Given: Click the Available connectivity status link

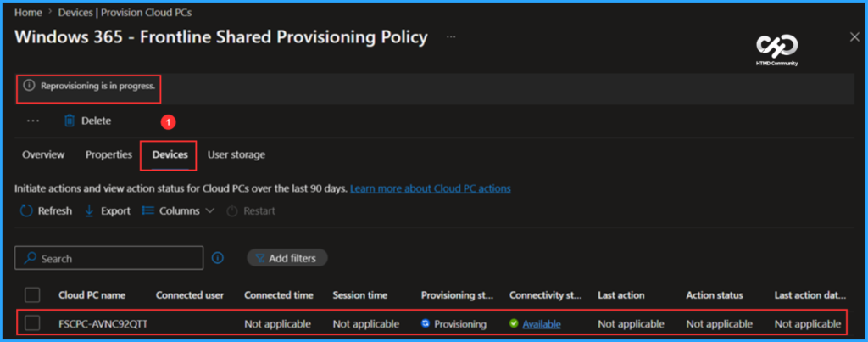Looking at the screenshot, I should [x=542, y=323].
